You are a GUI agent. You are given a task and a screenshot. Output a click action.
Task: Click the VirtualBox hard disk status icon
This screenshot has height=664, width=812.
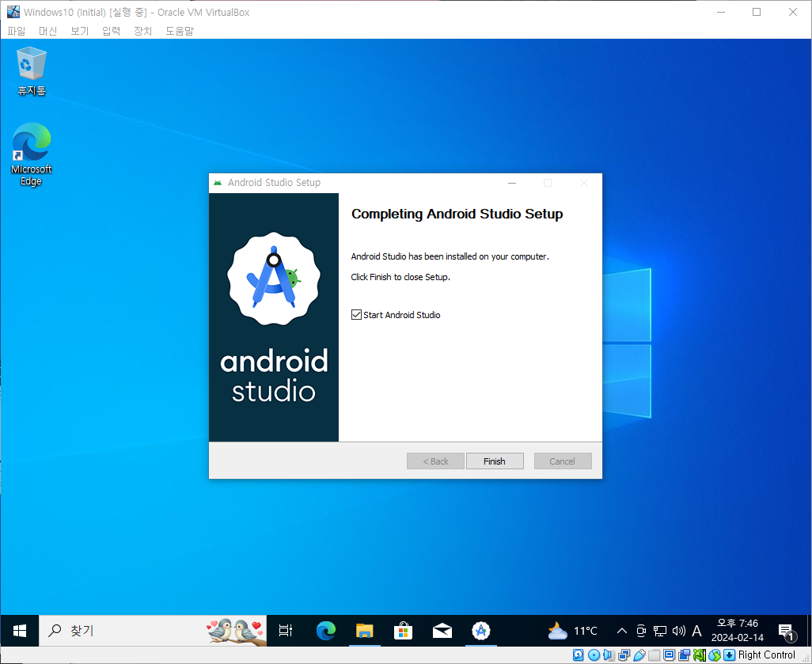pos(579,655)
